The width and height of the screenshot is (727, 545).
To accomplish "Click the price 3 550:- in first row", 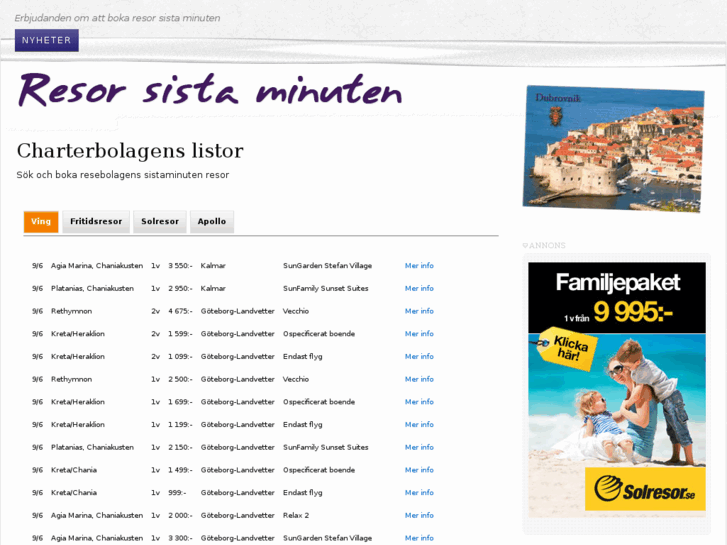I will coord(180,266).
